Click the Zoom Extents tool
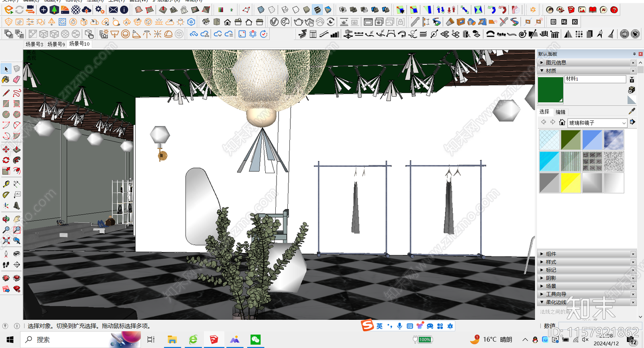 point(6,240)
